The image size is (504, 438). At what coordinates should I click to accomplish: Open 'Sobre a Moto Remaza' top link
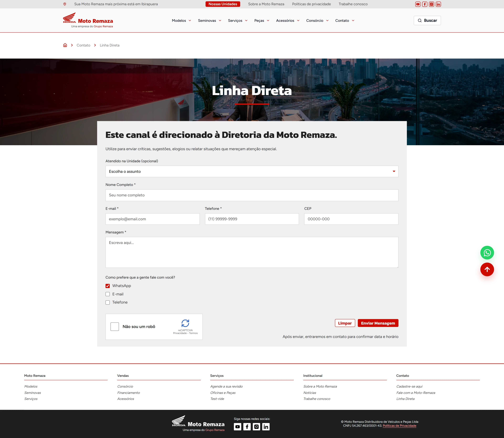click(266, 4)
